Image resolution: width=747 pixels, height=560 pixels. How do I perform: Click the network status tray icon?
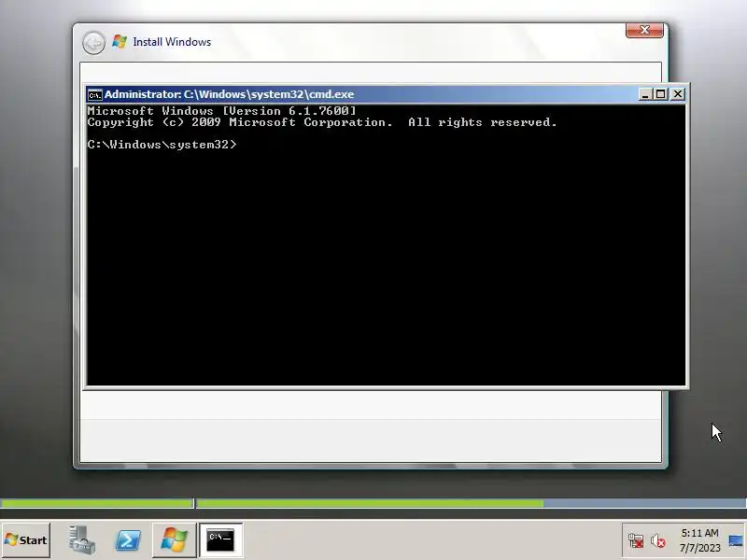tap(636, 541)
